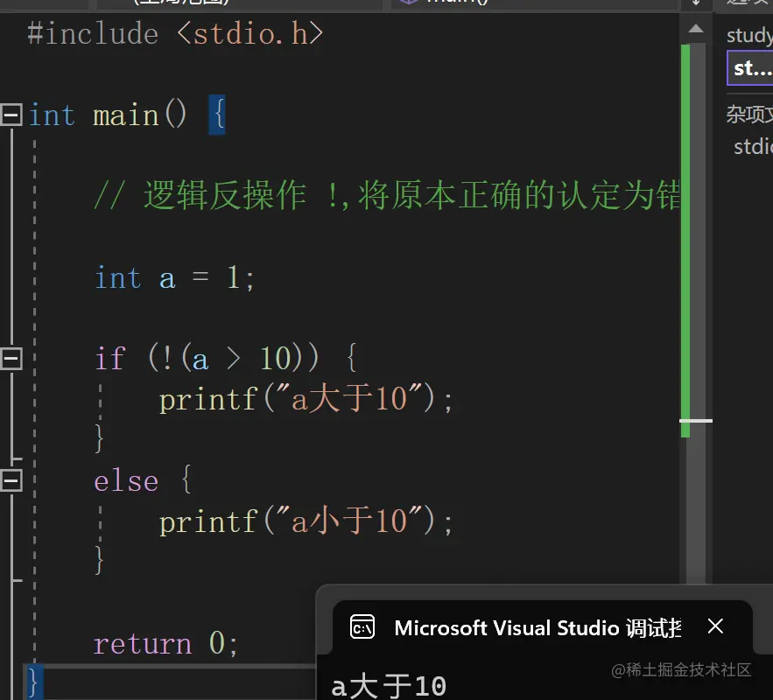The image size is (773, 700).
Task: Click the console output text a大于10
Action: tap(389, 686)
